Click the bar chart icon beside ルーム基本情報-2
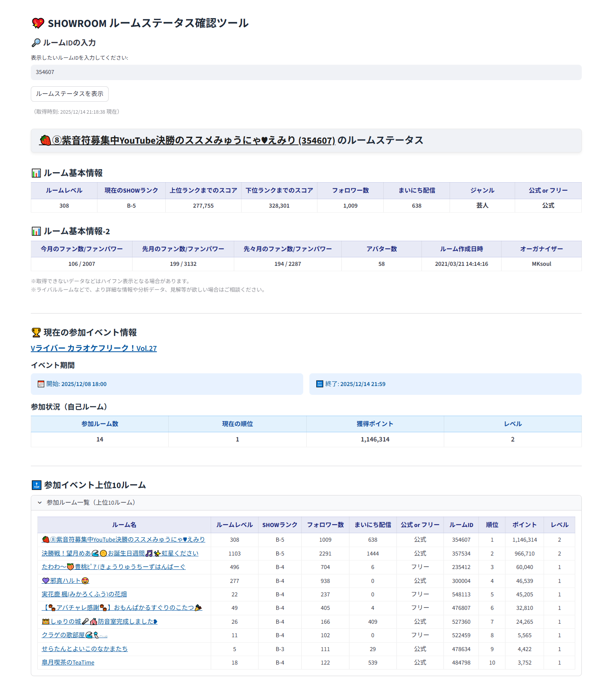Viewport: 611px width, 700px height. (36, 232)
